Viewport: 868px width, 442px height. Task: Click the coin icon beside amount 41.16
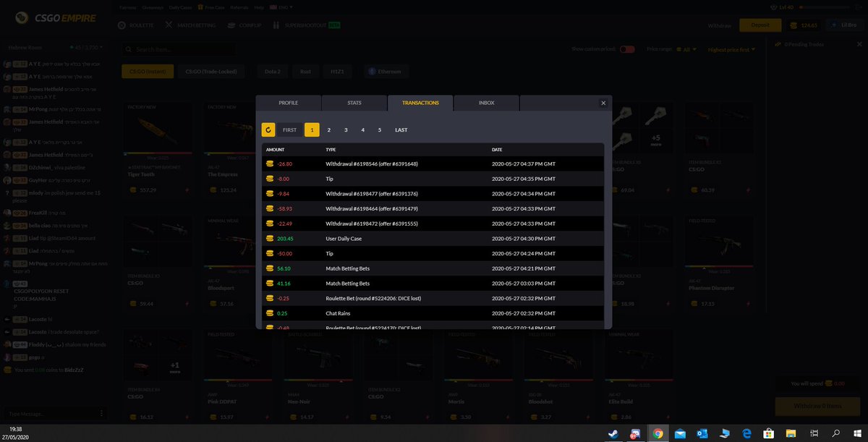click(269, 284)
